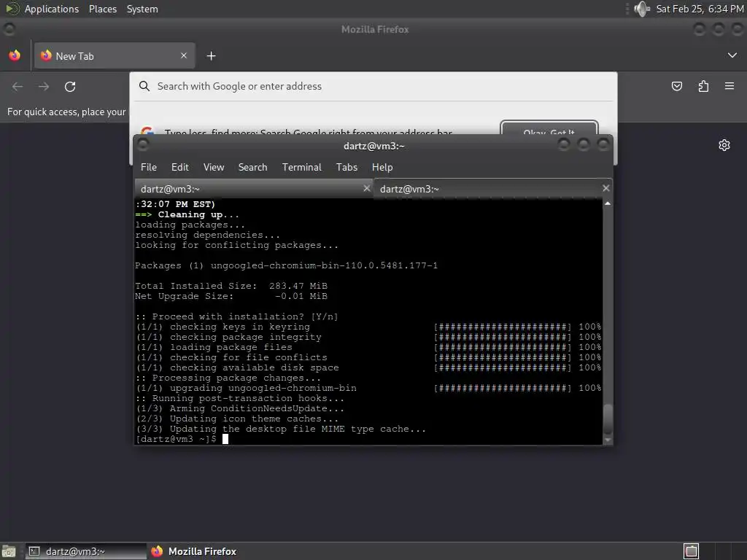
Task: Click 'Net Upgrade Size: -0.01 MiB' line
Action: [x=231, y=296]
